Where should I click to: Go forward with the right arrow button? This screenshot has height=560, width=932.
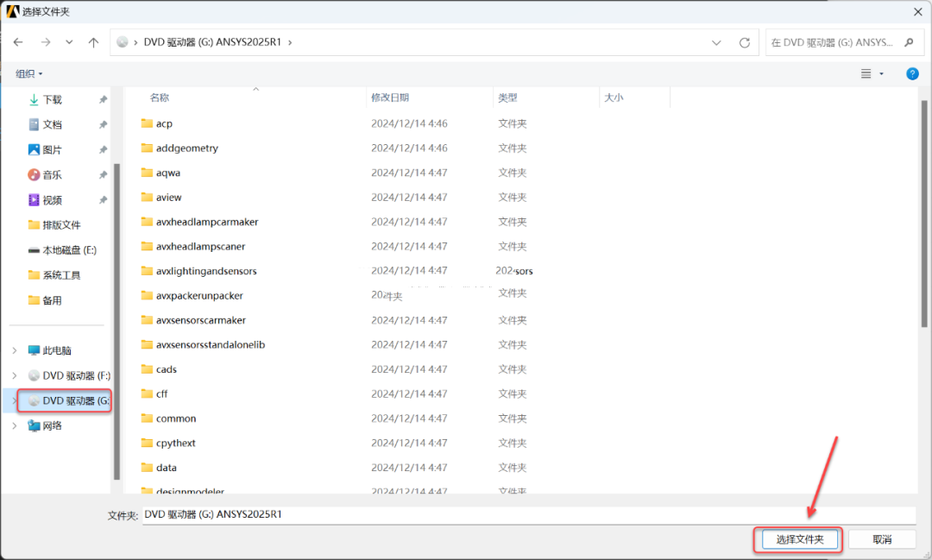coord(45,42)
